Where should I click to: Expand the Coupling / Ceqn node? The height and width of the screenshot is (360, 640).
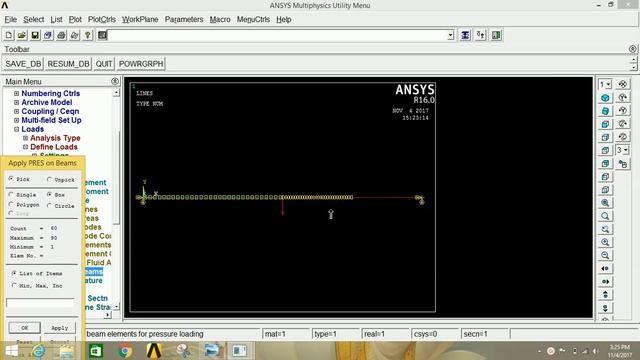click(17, 111)
